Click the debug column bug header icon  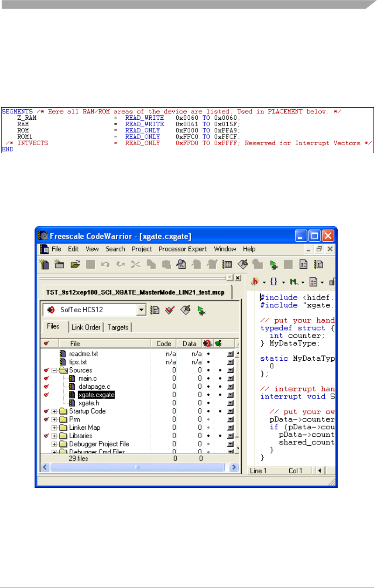218,343
